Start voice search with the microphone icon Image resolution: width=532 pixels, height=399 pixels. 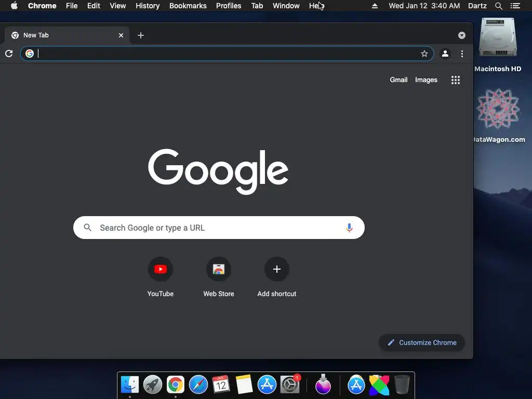coord(349,228)
